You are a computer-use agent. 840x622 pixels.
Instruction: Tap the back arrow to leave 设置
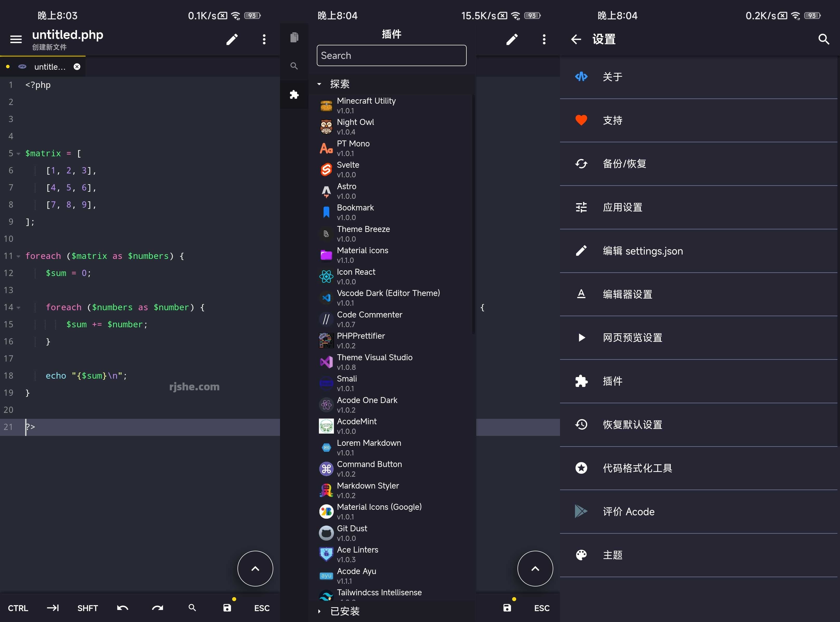pos(576,39)
